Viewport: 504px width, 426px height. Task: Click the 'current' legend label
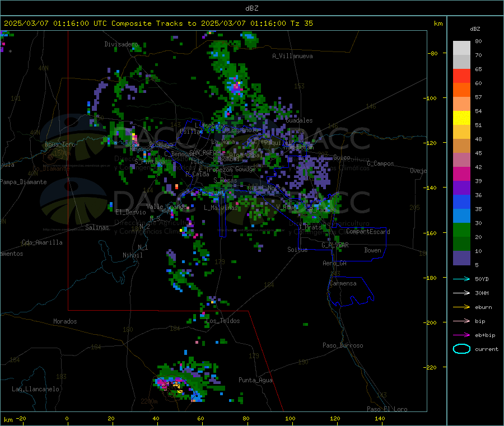[487, 349]
